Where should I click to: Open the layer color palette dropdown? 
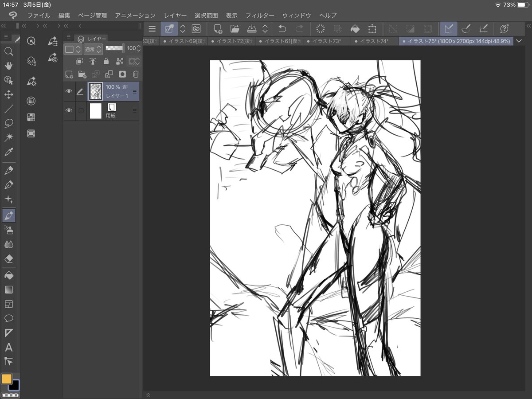tap(73, 49)
